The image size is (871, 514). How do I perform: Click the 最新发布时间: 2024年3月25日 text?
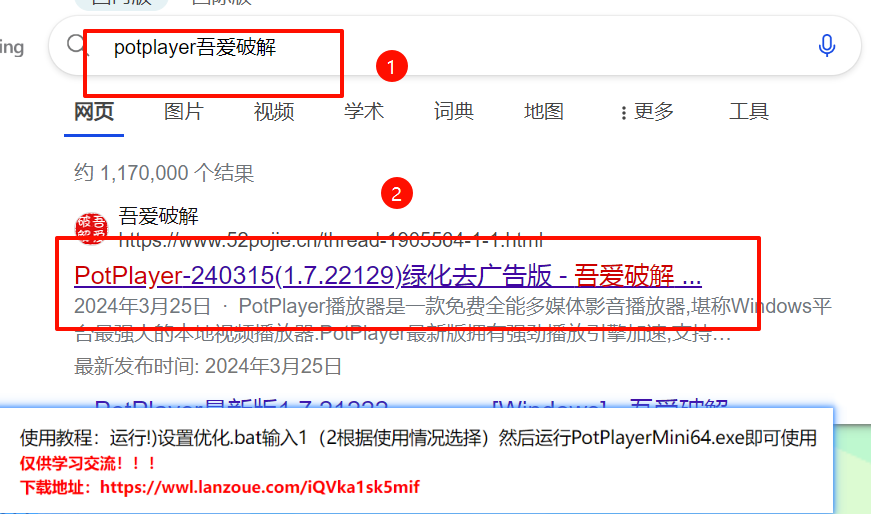[x=208, y=366]
